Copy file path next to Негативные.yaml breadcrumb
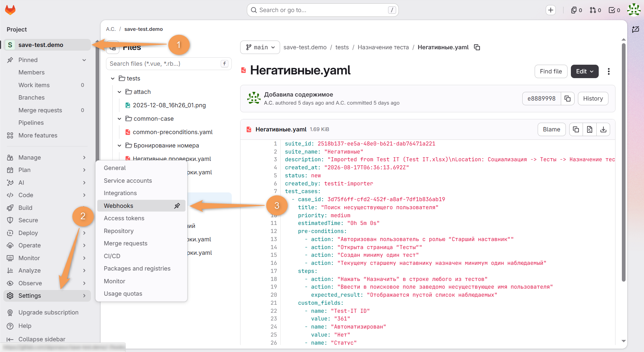The image size is (644, 352). pyautogui.click(x=477, y=47)
